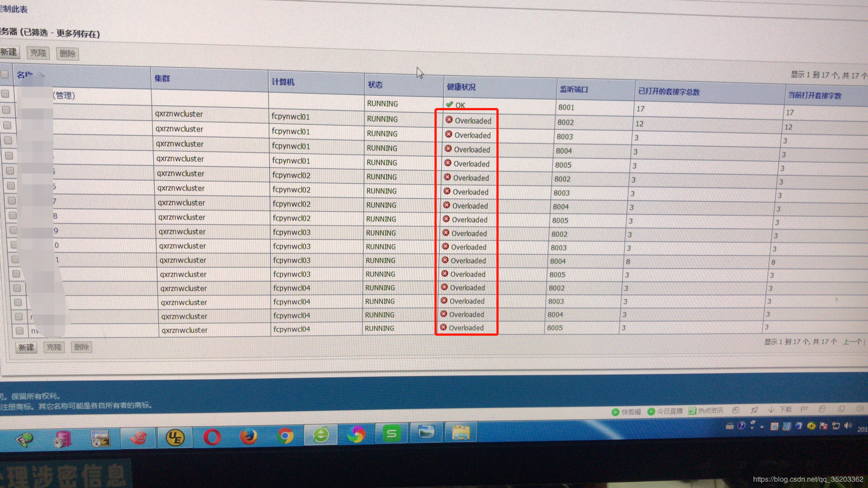Open the 今日直播 status bar link
868x488 pixels.
click(x=670, y=411)
